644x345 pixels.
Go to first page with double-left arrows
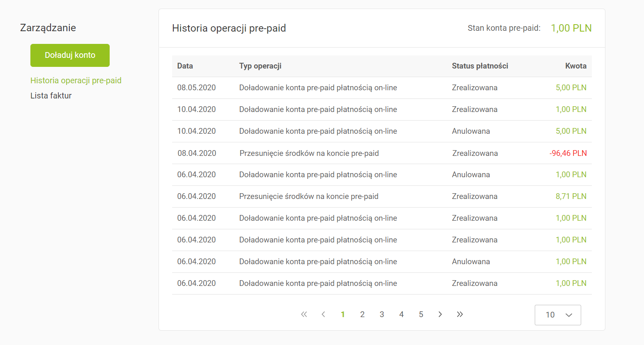tap(304, 314)
